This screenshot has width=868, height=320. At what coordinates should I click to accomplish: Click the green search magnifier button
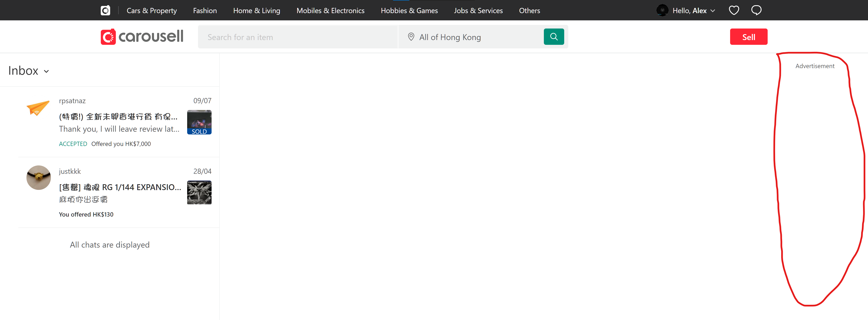click(554, 37)
